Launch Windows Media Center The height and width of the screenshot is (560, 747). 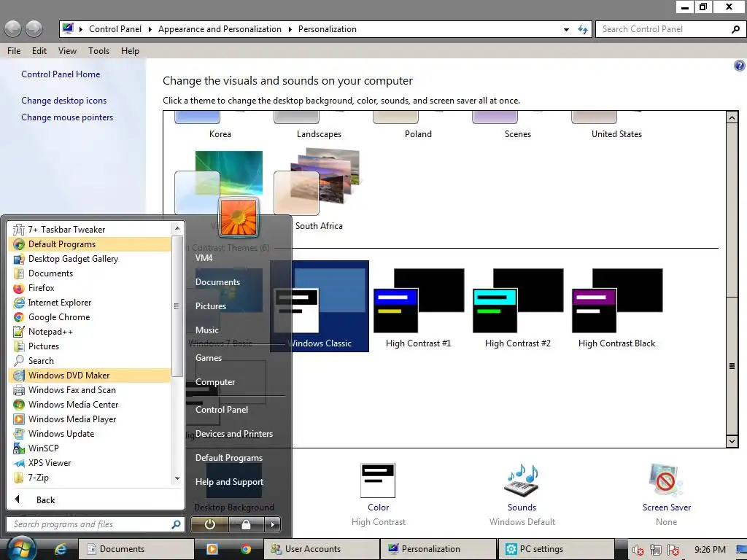click(89, 405)
